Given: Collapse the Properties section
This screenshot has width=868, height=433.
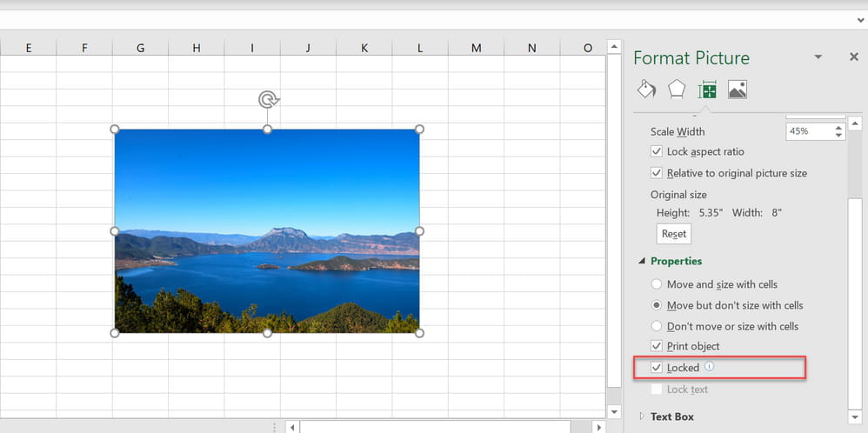Looking at the screenshot, I should pyautogui.click(x=642, y=261).
